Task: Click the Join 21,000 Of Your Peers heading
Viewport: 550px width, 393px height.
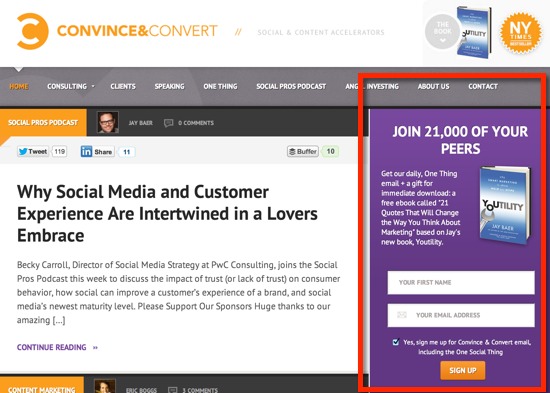Action: coord(460,140)
